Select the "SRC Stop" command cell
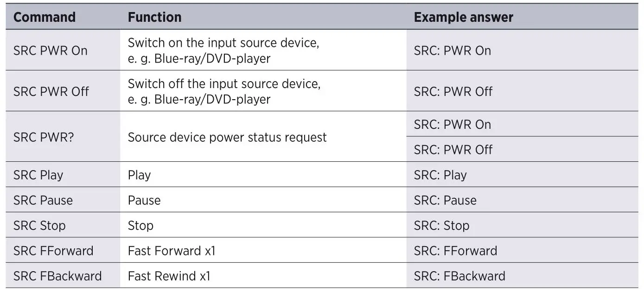 pyautogui.click(x=39, y=226)
